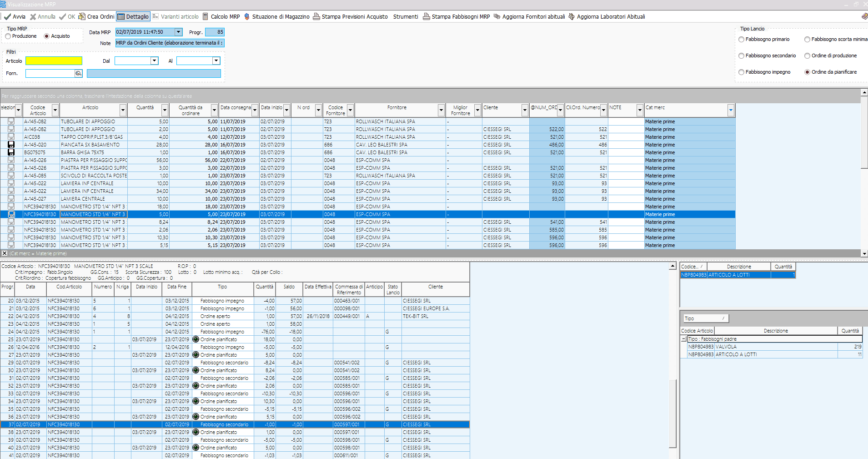
Task: Click planned order icon on row 38
Action: (196, 432)
